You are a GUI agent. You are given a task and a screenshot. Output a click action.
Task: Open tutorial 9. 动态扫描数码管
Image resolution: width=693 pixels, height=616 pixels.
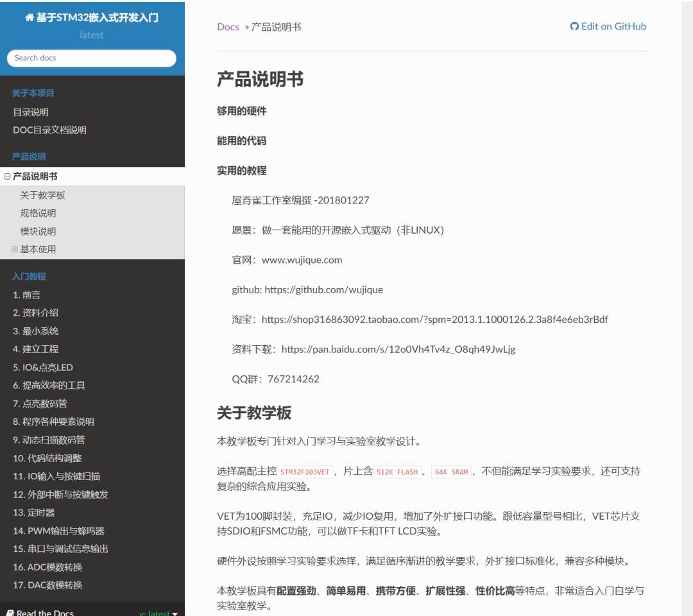pos(49,440)
